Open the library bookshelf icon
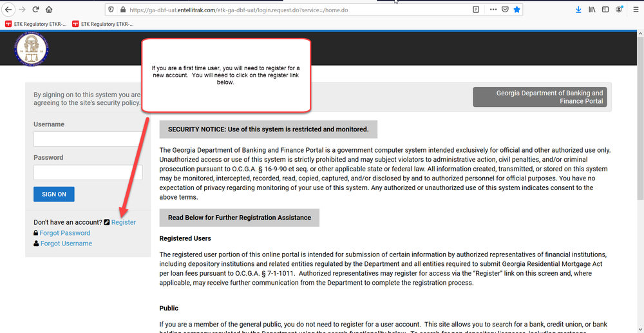 coord(592,10)
